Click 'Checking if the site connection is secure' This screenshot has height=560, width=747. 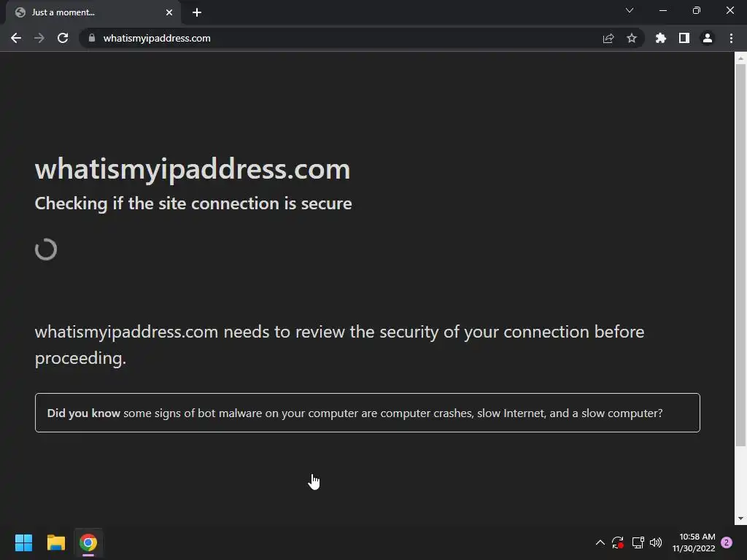[193, 204]
